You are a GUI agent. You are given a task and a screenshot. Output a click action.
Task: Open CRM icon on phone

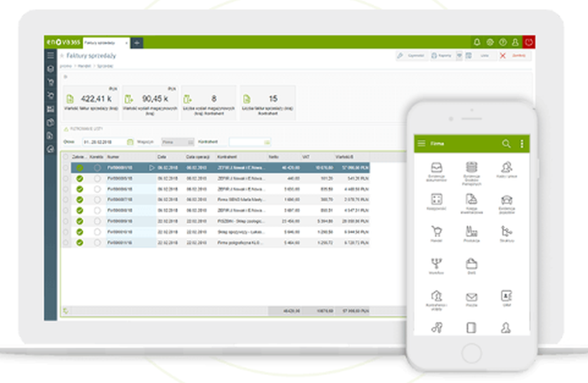pyautogui.click(x=507, y=298)
